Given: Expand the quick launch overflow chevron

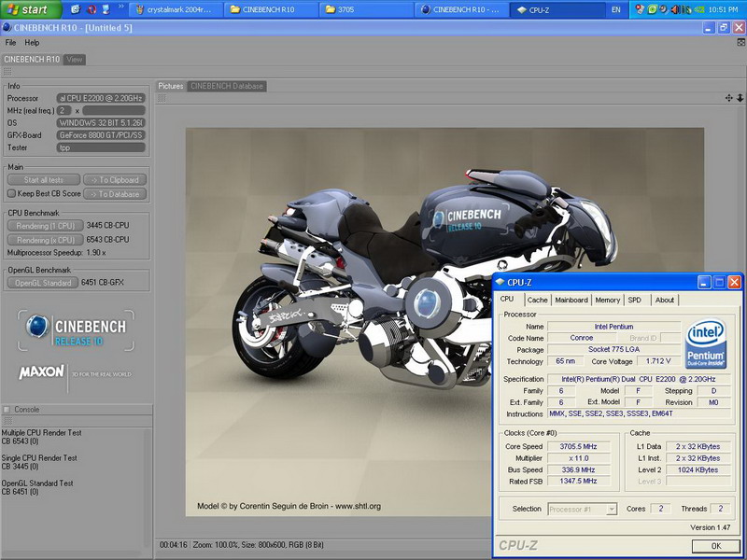Looking at the screenshot, I should (121, 7).
